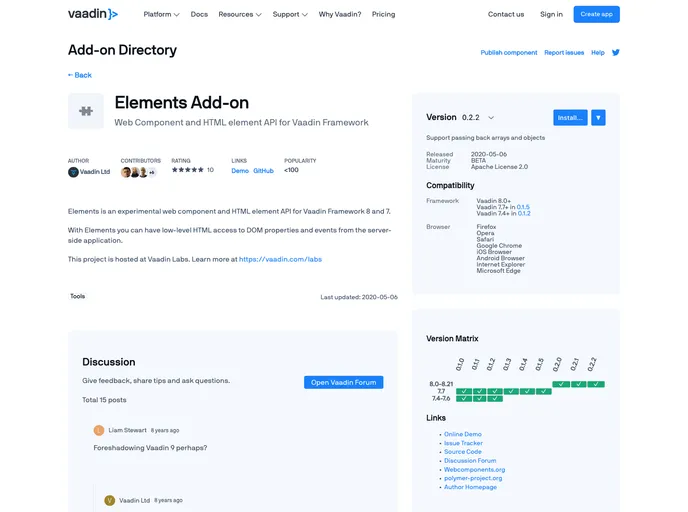688x512 pixels.
Task: Click 'Foreshadowing Vaadin 9 perhaps?' comment
Action: click(150, 448)
